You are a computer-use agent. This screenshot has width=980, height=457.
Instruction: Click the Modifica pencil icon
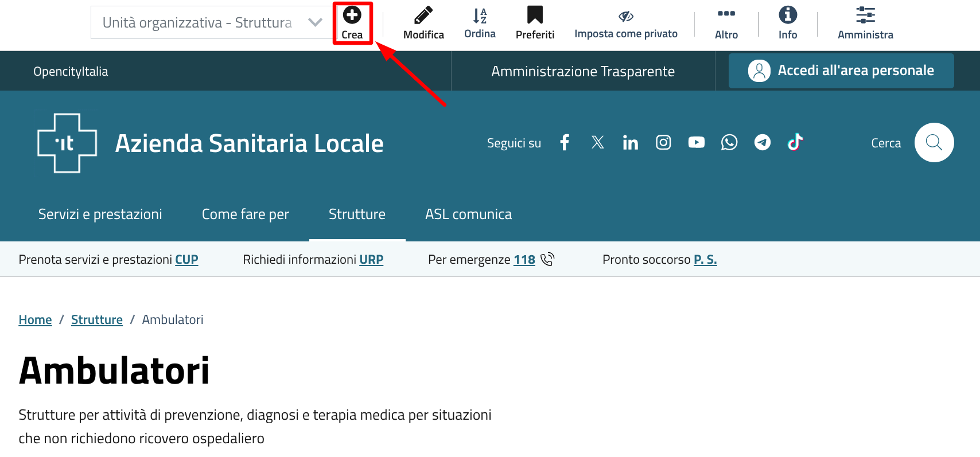pyautogui.click(x=423, y=16)
